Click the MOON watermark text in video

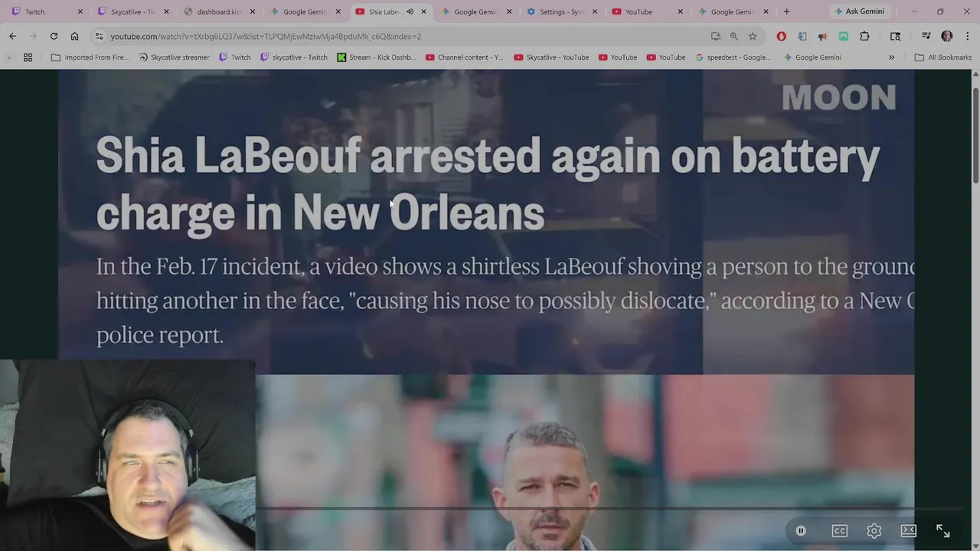[838, 97]
